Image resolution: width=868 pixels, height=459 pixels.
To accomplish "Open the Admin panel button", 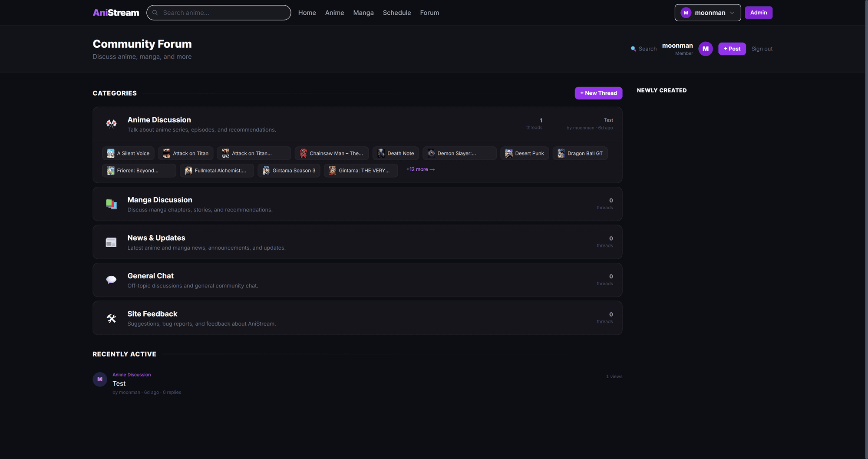I will [758, 13].
